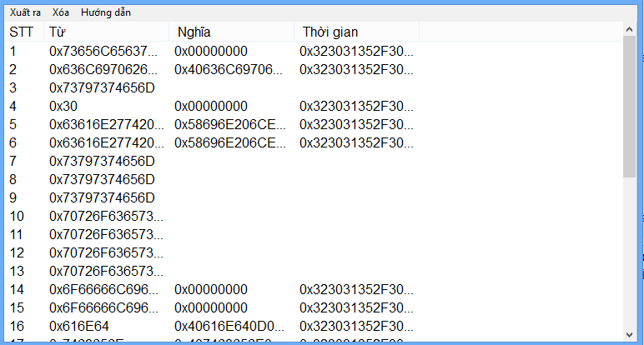Viewport: 644px width, 345px height.
Task: Sort by the STT column header
Action: tap(24, 32)
